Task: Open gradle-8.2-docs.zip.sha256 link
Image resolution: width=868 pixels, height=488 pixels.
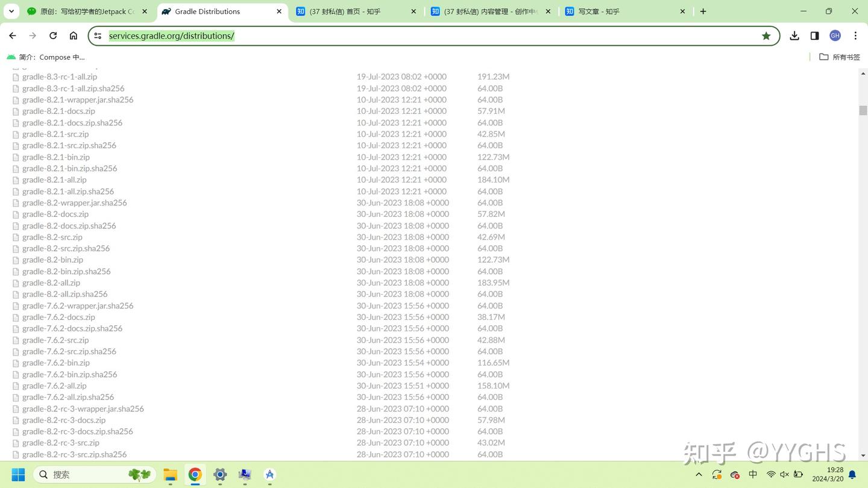Action: point(69,225)
